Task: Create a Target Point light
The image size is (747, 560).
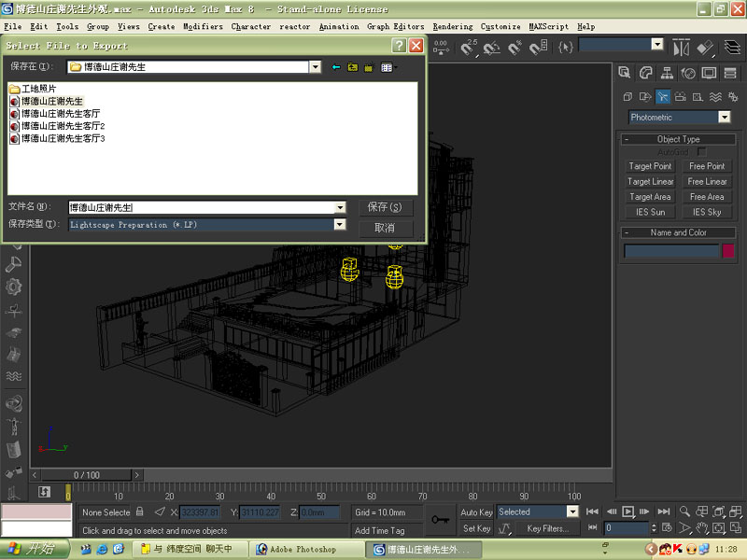Action: [x=650, y=166]
